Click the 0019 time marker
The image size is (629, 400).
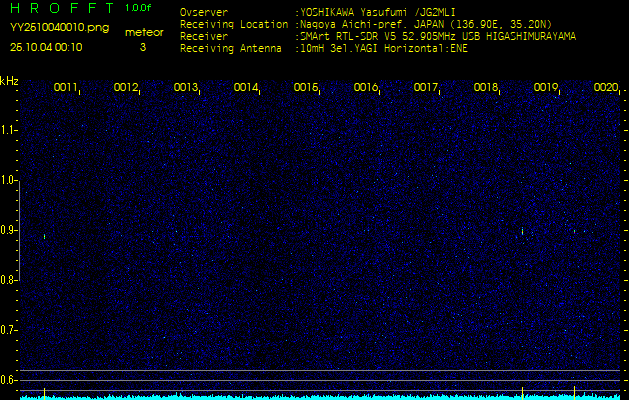coord(546,88)
